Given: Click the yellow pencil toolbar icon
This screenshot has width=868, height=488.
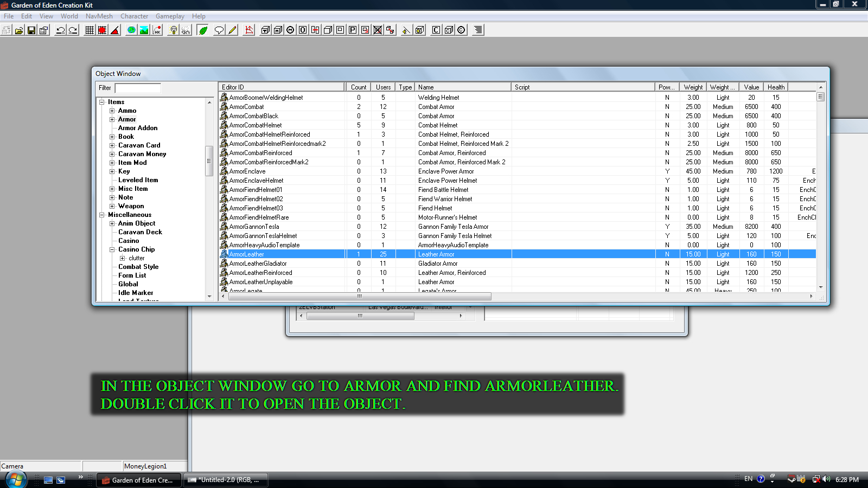Looking at the screenshot, I should pyautogui.click(x=232, y=30).
